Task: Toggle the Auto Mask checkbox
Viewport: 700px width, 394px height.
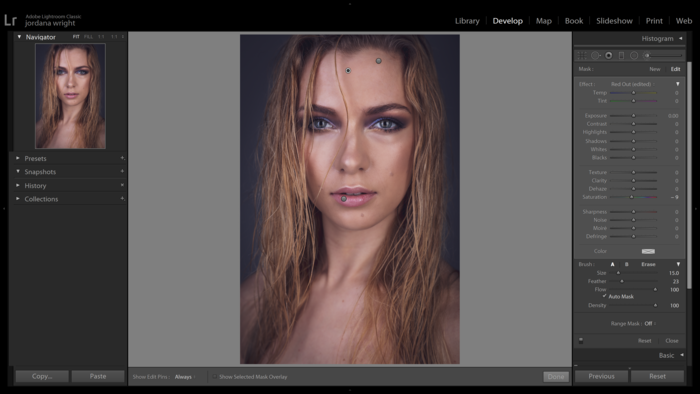Action: [x=604, y=296]
